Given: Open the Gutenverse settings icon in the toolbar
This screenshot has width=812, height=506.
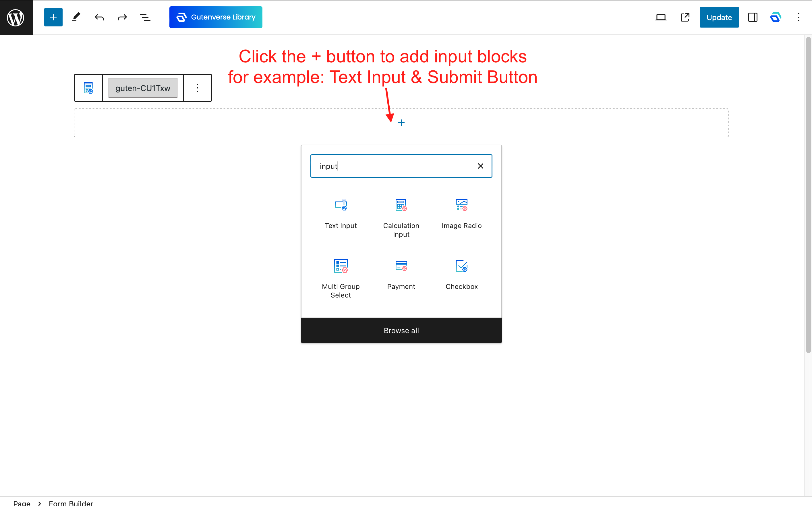Looking at the screenshot, I should (x=776, y=17).
